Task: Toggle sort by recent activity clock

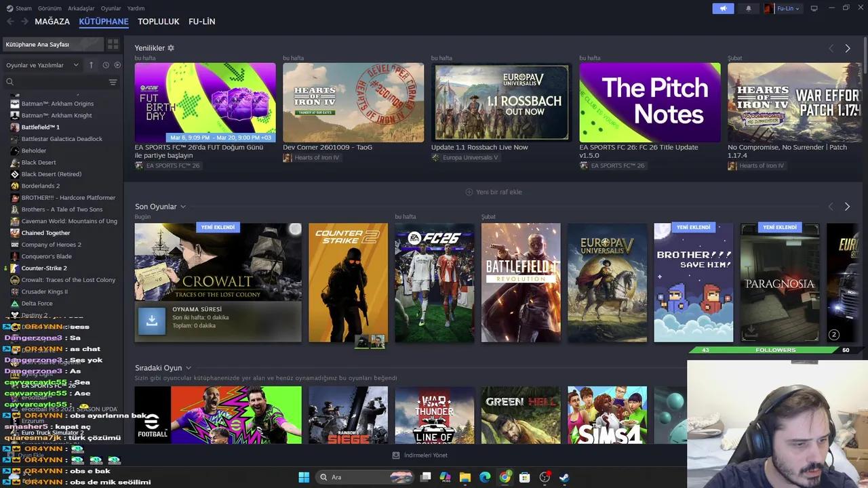Action: tap(106, 65)
